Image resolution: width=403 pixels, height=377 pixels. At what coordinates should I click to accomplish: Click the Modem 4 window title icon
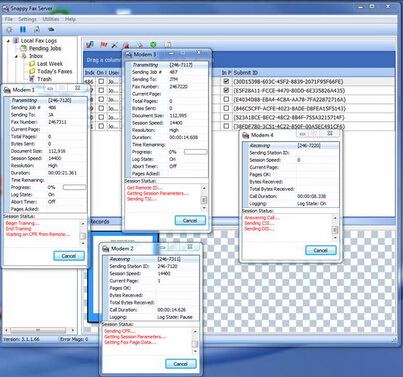click(x=246, y=135)
